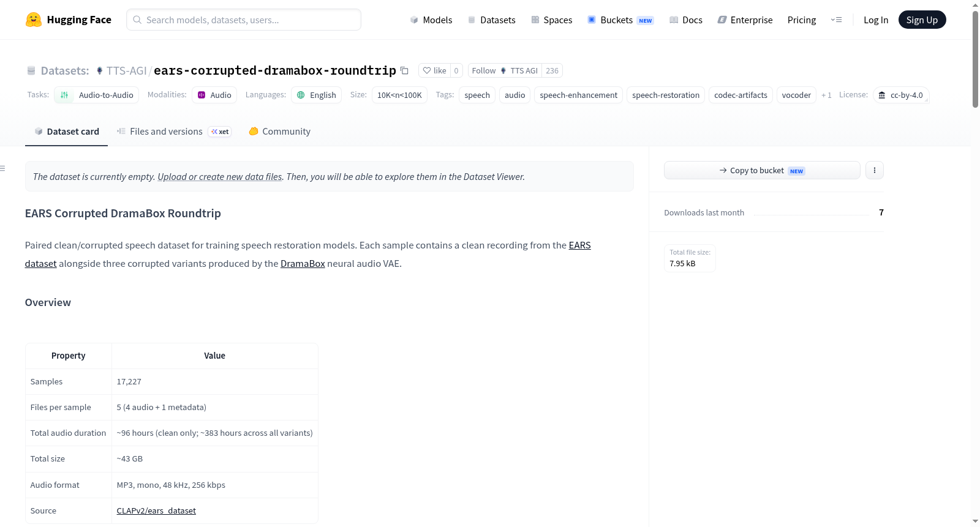
Task: Click the 236 followers count
Action: point(552,70)
